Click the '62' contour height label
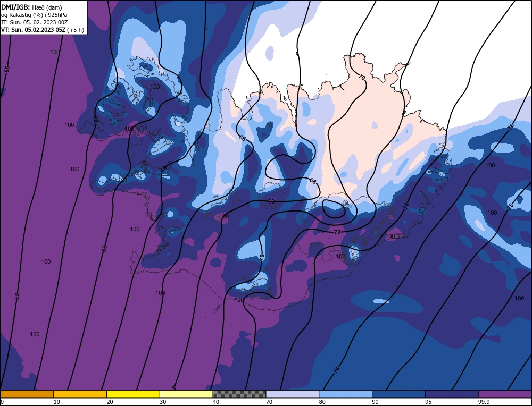The height and width of the screenshot is (406, 532). click(x=104, y=248)
